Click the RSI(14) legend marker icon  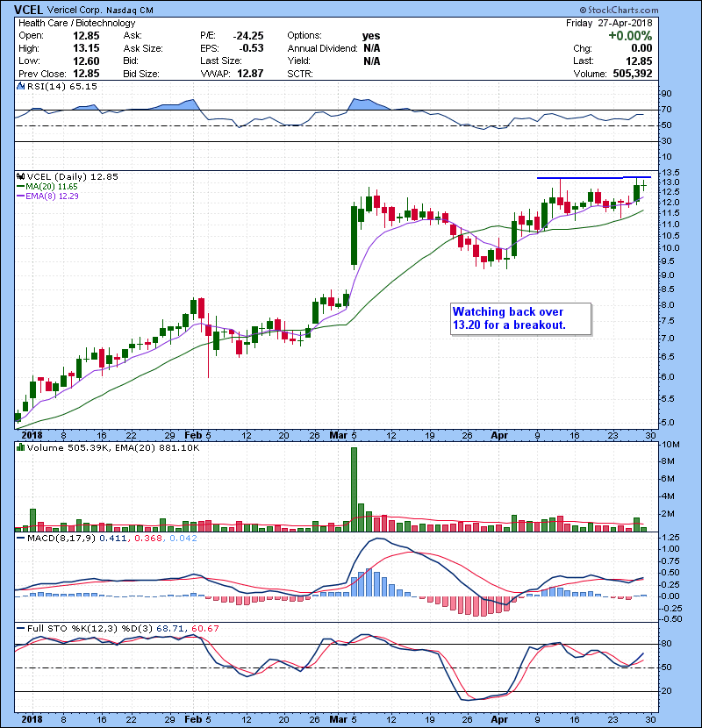pos(20,87)
